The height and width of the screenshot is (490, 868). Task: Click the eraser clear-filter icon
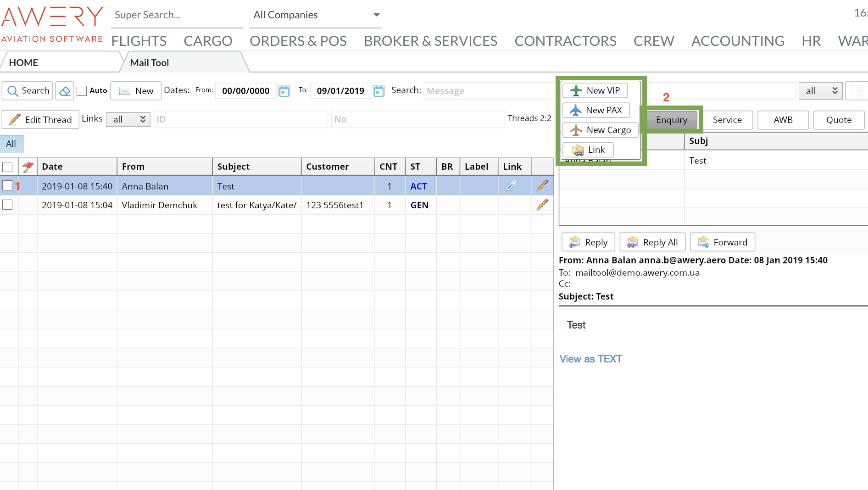click(x=65, y=91)
